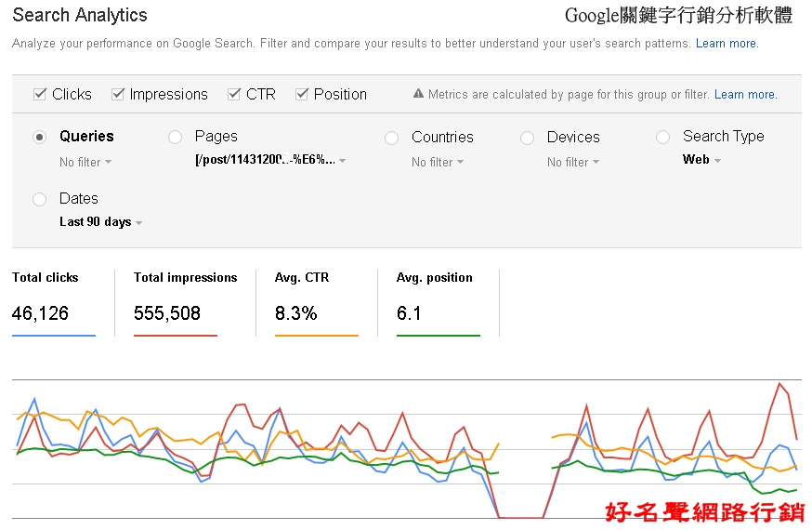
Task: Click the warning triangle icon
Action: click(418, 94)
